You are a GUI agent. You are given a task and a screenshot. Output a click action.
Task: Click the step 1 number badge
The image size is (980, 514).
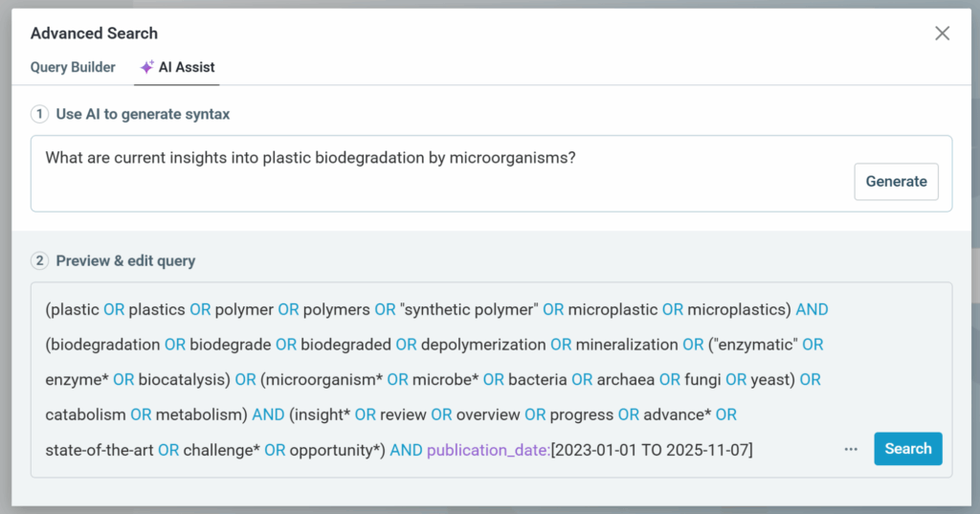tap(40, 114)
